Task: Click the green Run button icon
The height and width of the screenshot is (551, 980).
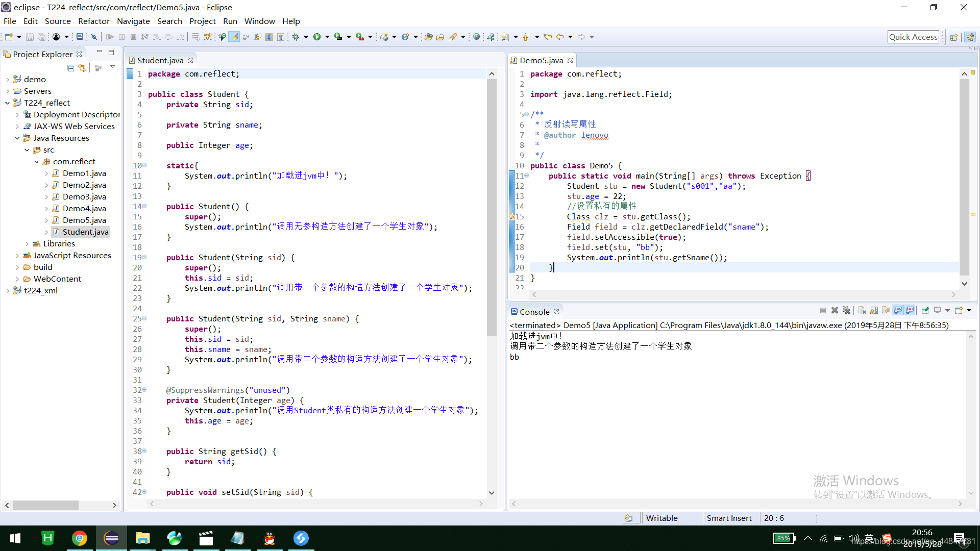Action: pyautogui.click(x=317, y=37)
